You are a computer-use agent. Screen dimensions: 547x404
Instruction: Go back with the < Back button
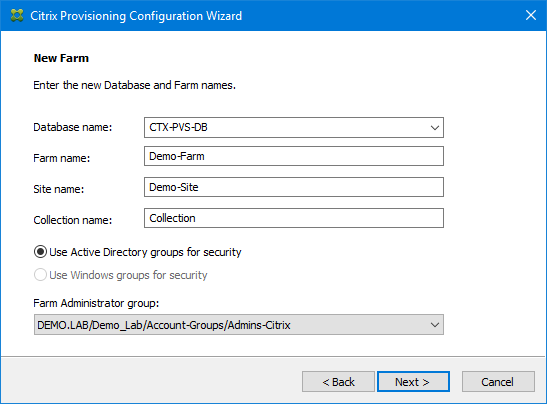coord(338,382)
